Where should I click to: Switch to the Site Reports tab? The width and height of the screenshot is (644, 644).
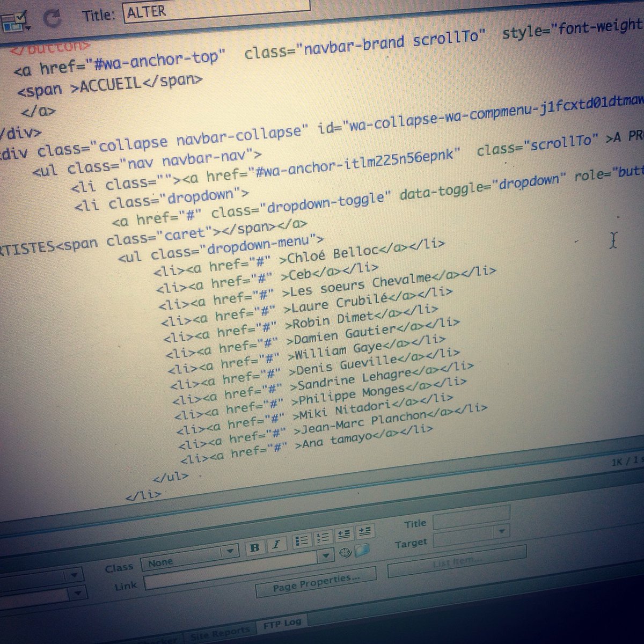pos(220,632)
